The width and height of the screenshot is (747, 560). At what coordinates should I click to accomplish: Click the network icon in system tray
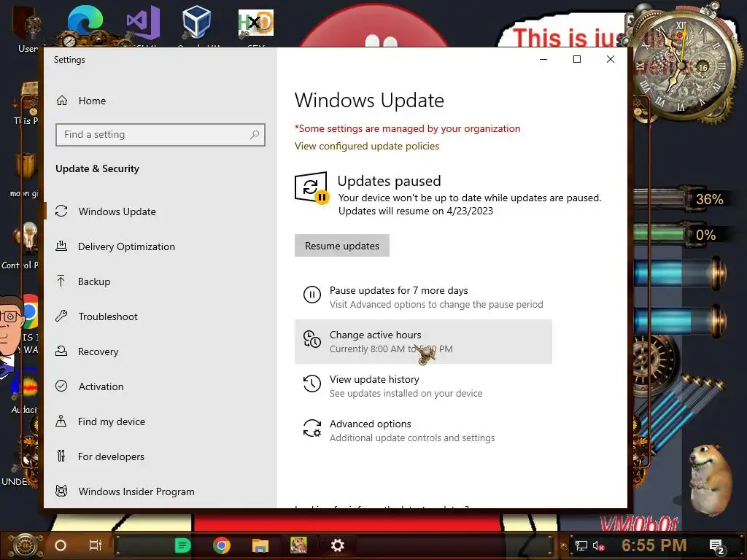(581, 545)
